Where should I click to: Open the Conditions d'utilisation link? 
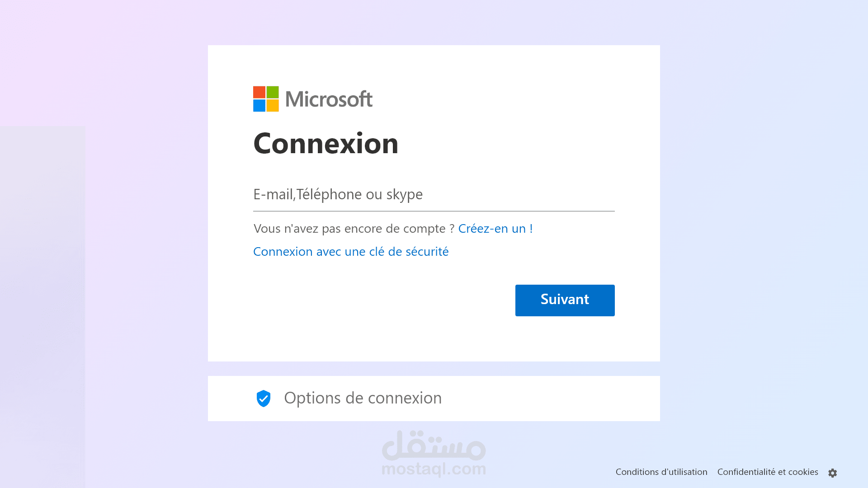[x=661, y=472]
